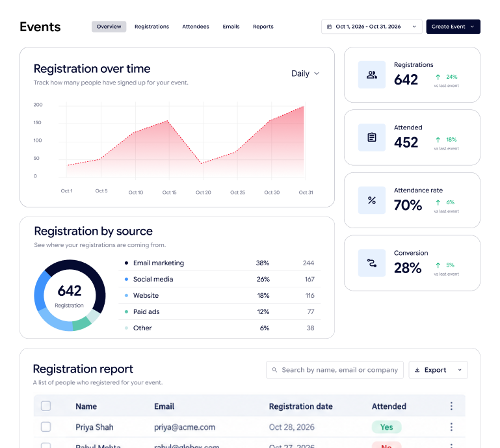Image resolution: width=500 pixels, height=448 pixels.
Task: Click the 642 Registrations stat value
Action: (406, 80)
